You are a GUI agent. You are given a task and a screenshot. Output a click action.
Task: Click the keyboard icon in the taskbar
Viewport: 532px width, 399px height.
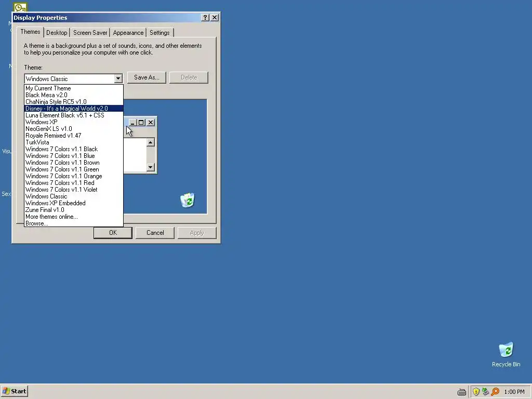[461, 392]
